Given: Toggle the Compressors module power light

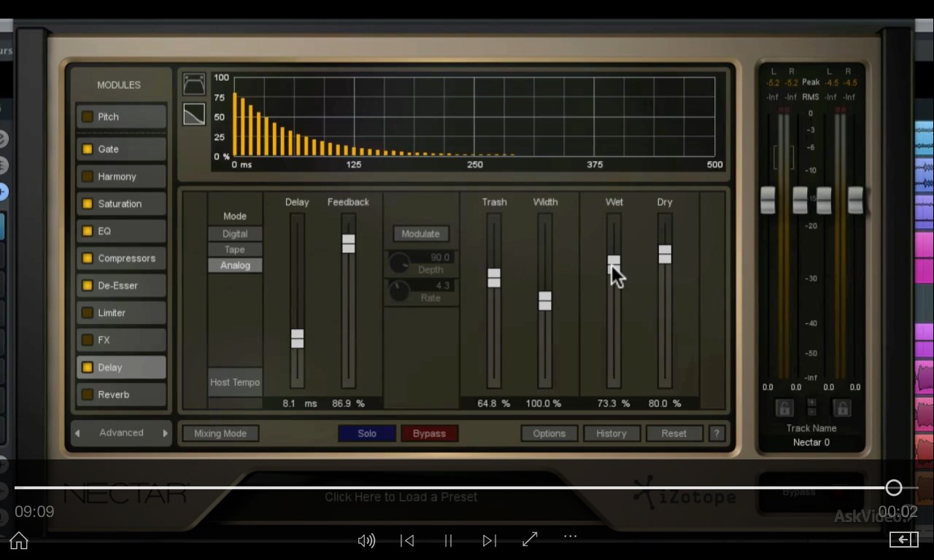Looking at the screenshot, I should coord(88,258).
